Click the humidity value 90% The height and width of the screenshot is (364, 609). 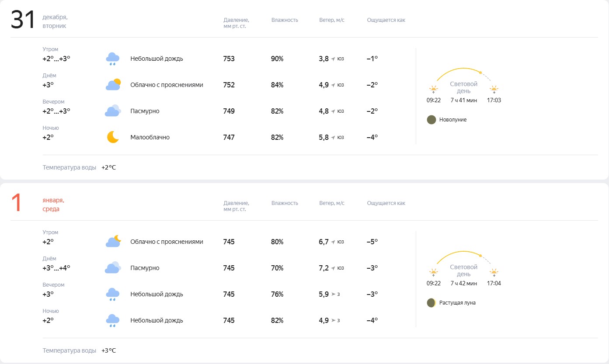277,59
